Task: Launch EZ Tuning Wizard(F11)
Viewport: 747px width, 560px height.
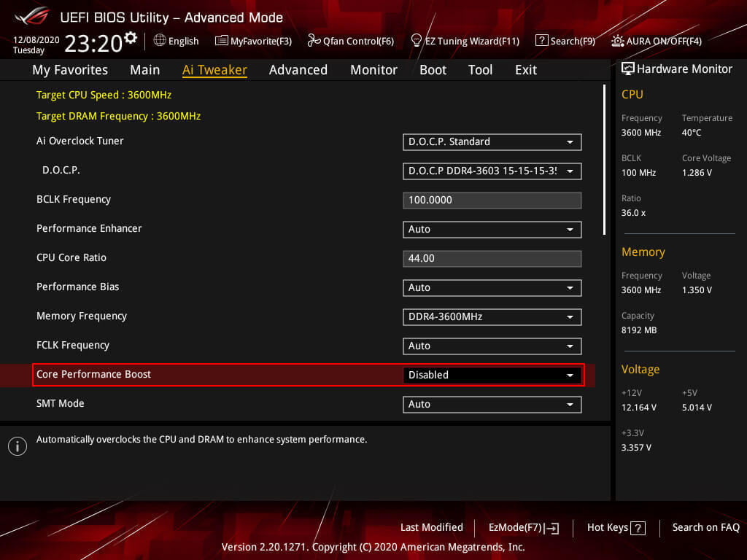Action: tap(465, 41)
